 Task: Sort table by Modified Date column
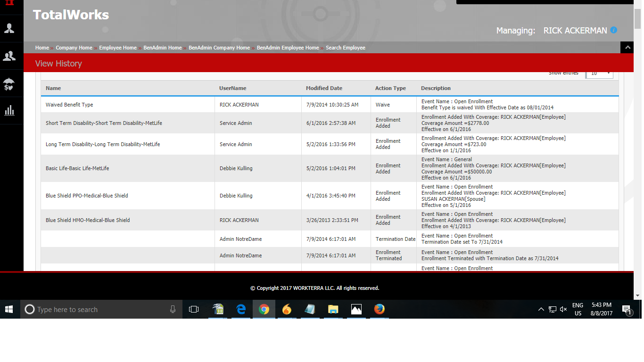point(324,88)
